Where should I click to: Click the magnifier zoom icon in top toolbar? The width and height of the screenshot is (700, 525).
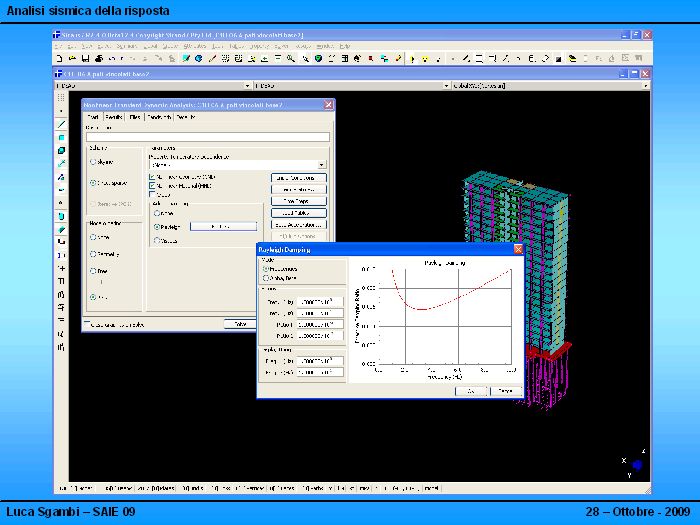pos(290,59)
